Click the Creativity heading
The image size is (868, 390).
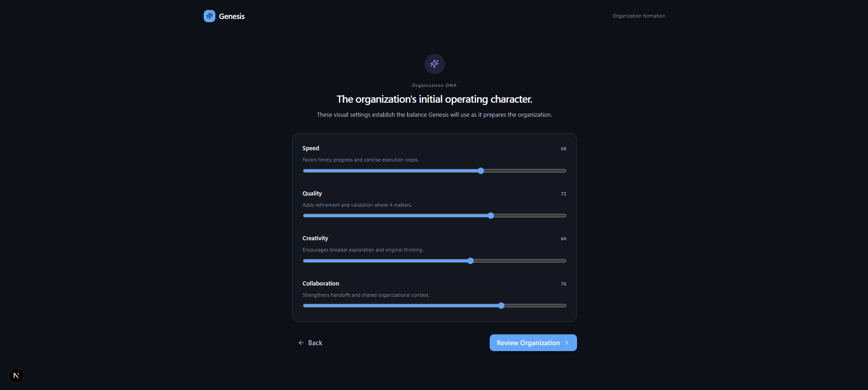point(315,238)
